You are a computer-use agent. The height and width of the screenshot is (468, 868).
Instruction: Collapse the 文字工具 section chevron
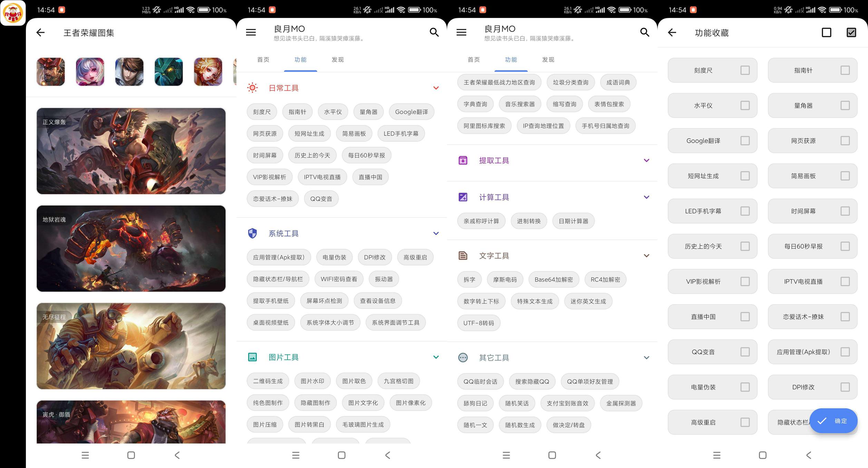click(x=646, y=256)
